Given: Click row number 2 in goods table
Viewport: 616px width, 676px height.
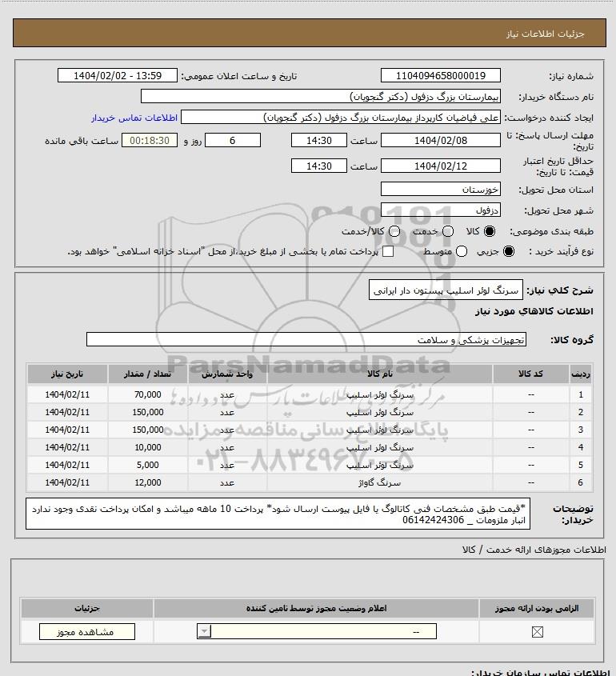Looking at the screenshot, I should 581,412.
